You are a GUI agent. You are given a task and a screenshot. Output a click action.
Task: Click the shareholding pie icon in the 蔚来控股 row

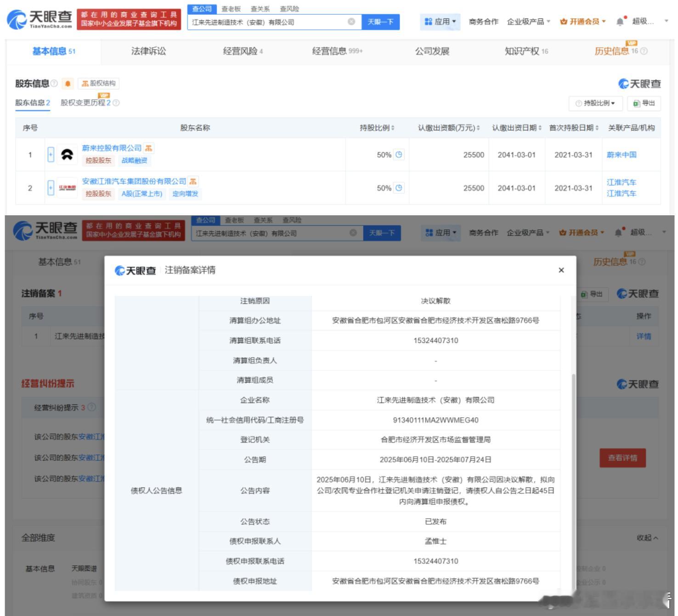pos(399,155)
